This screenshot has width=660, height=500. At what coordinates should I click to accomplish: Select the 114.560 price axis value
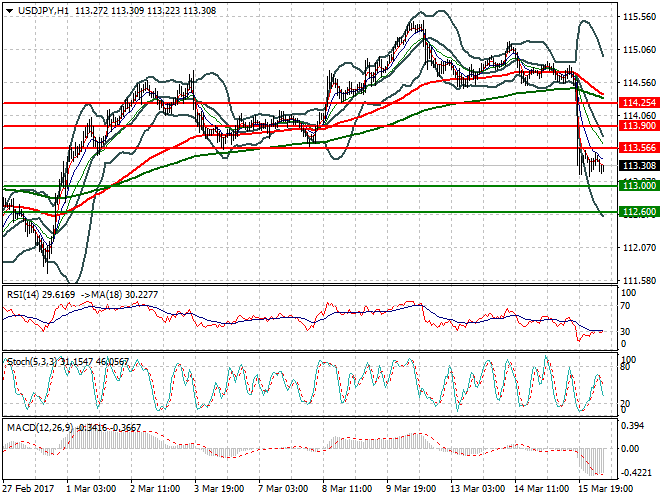[639, 83]
